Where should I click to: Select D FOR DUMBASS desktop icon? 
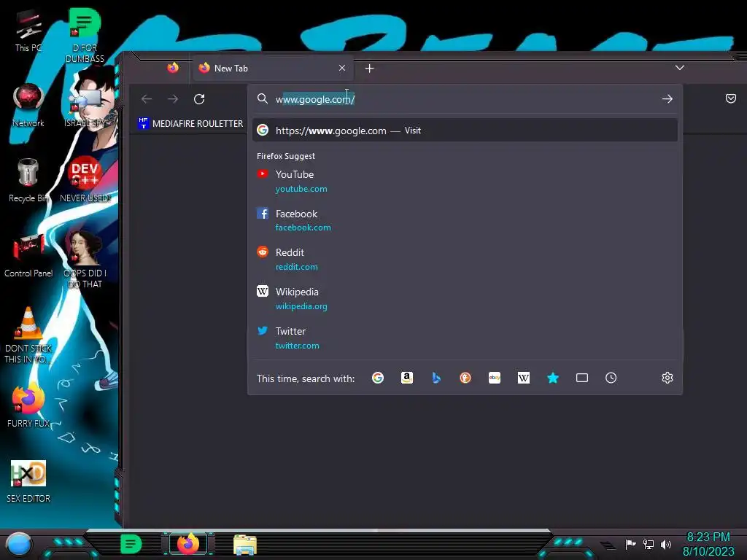[85, 36]
